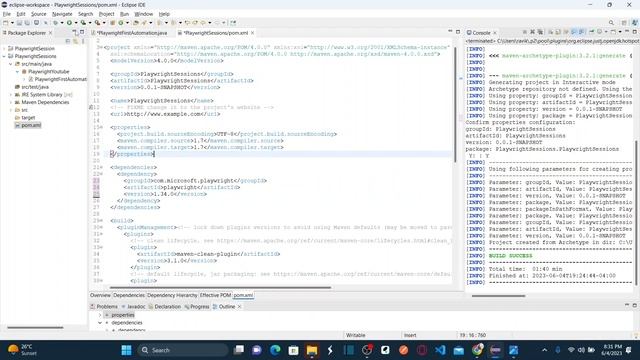Expand JRE System Library node
Viewport: 640px width, 360px height.
click(11, 95)
